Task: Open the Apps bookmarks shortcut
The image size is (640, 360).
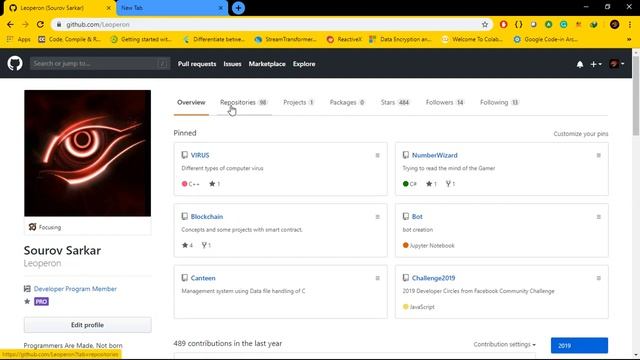Action: (x=19, y=39)
